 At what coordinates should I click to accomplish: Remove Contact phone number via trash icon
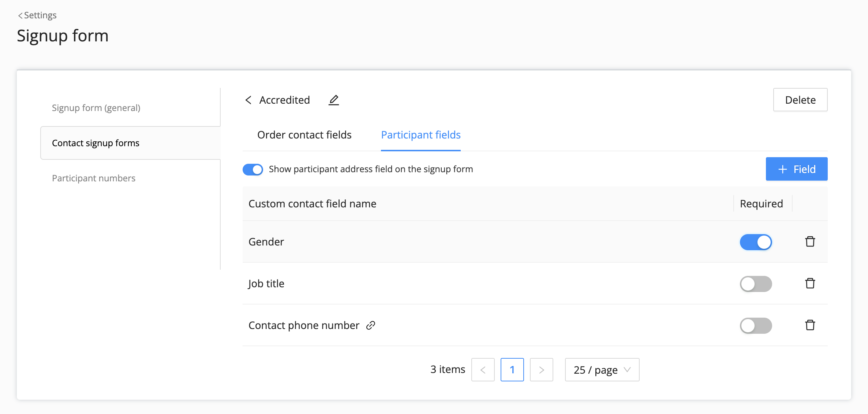coord(810,325)
